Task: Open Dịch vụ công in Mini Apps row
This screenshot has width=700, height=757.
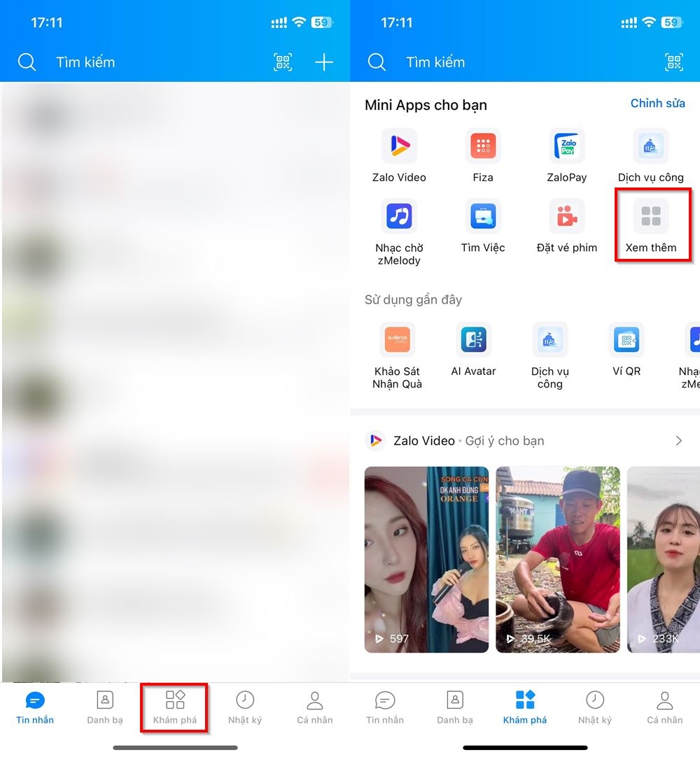Action: pos(651,155)
